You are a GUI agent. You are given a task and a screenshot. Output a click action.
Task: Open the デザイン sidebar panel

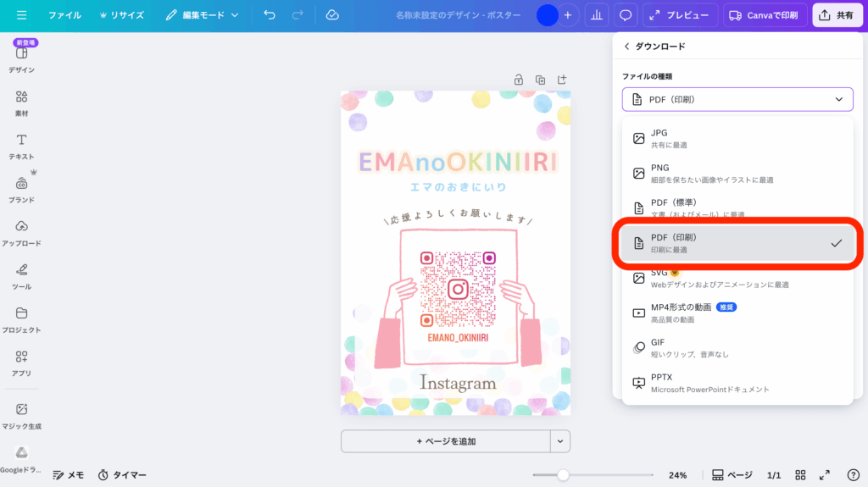tap(21, 60)
